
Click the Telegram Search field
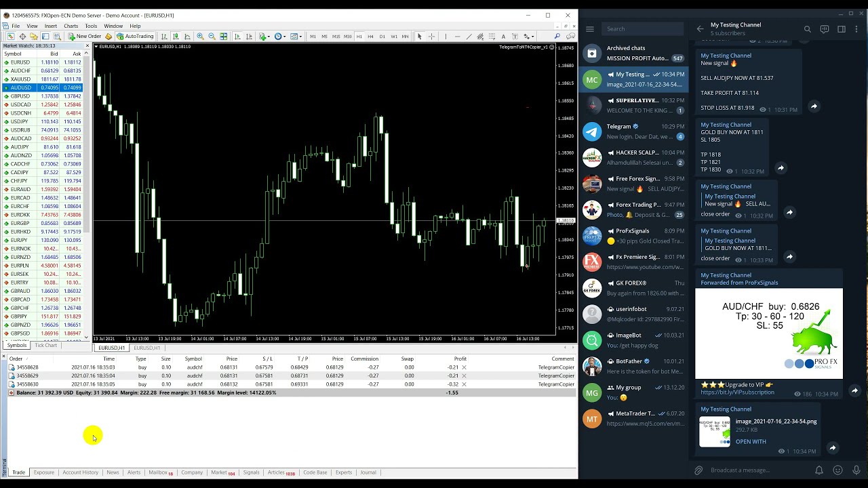click(643, 29)
